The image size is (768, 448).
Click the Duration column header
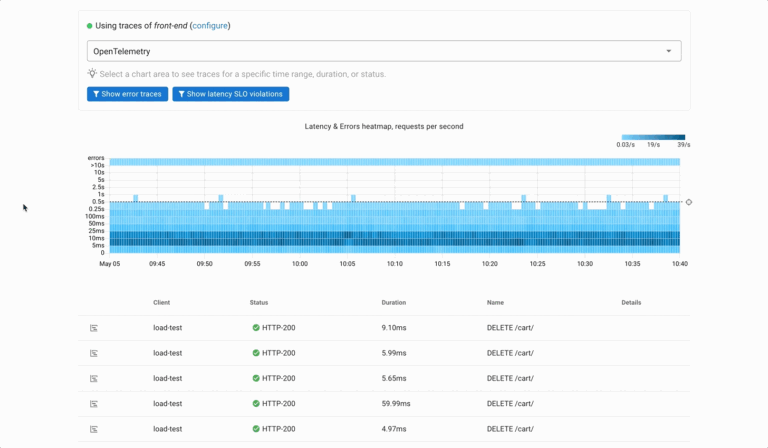pos(394,302)
